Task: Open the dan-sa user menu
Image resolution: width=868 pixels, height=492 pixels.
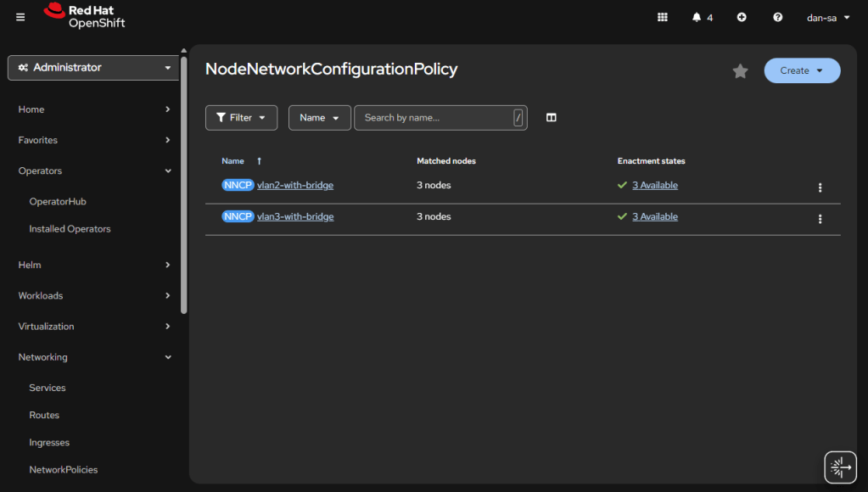Action: 828,17
